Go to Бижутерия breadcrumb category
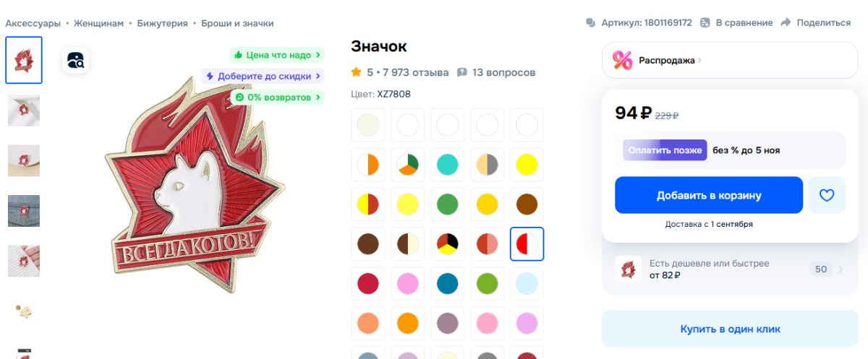868x359 pixels. pyautogui.click(x=163, y=23)
